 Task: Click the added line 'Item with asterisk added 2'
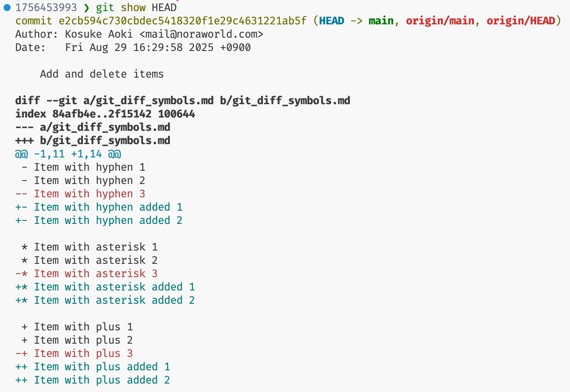pos(114,300)
